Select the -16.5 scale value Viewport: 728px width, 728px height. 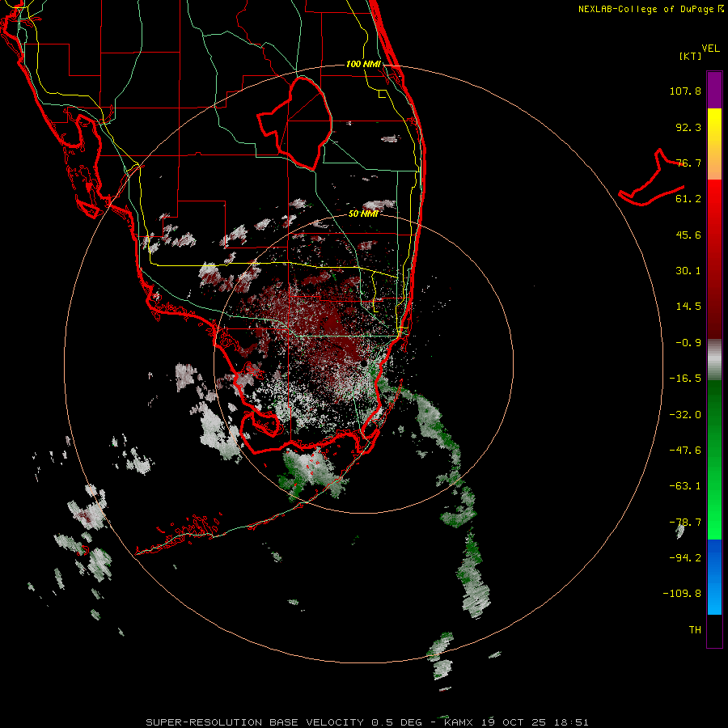685,379
